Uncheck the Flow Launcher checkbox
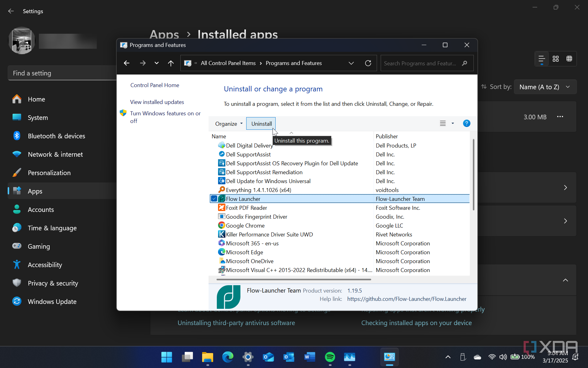The image size is (588, 368). coord(214,199)
